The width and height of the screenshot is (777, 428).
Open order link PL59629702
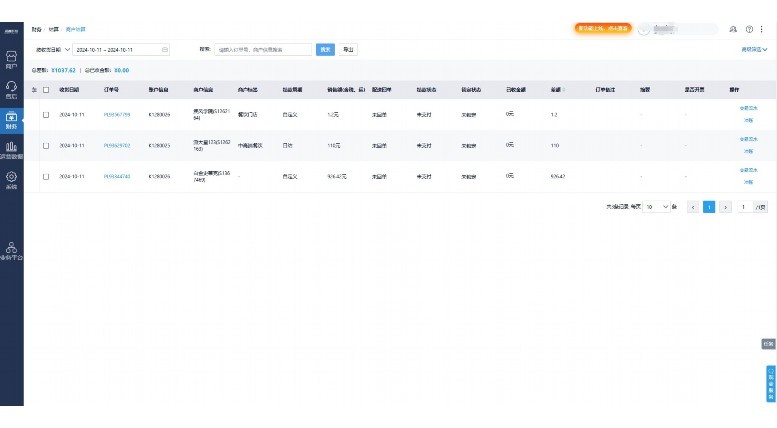coord(117,146)
